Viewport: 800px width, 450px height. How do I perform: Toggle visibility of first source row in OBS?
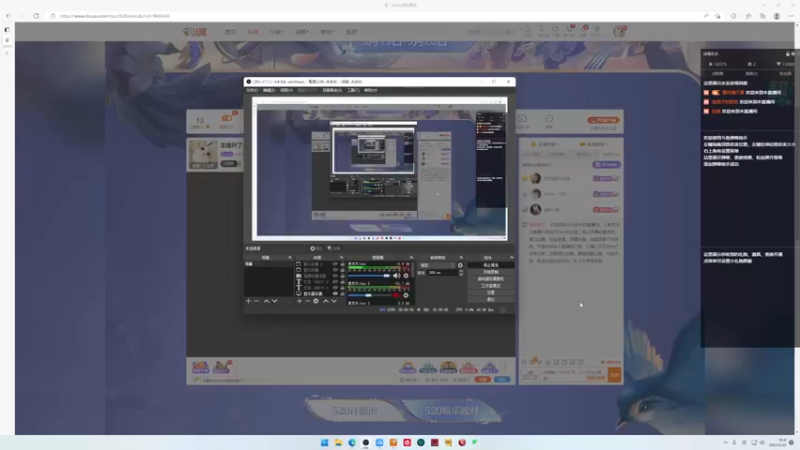(x=335, y=264)
